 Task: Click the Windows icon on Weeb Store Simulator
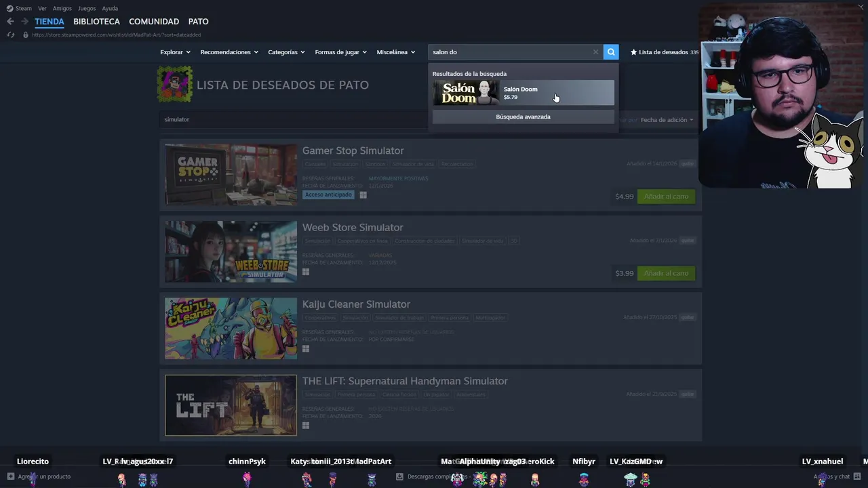pos(306,272)
